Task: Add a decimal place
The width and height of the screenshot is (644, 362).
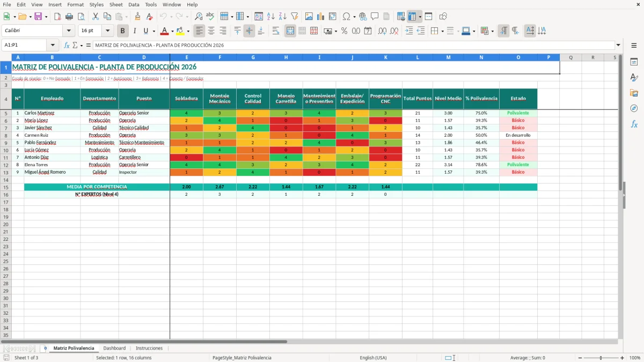Action: point(383,31)
